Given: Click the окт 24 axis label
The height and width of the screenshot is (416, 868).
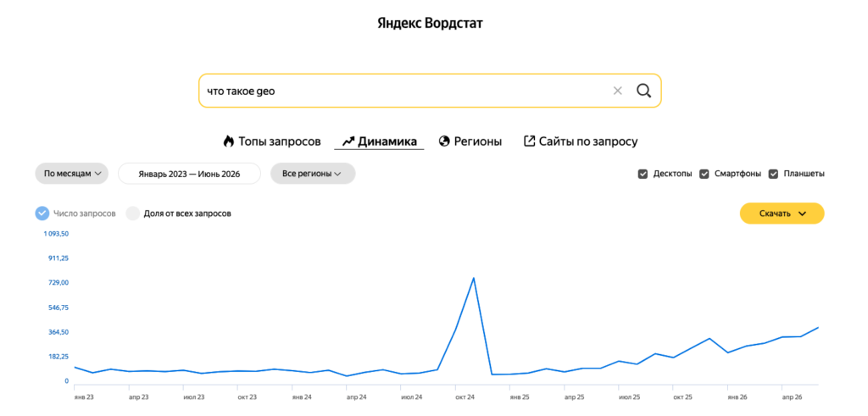Looking at the screenshot, I should 465,397.
